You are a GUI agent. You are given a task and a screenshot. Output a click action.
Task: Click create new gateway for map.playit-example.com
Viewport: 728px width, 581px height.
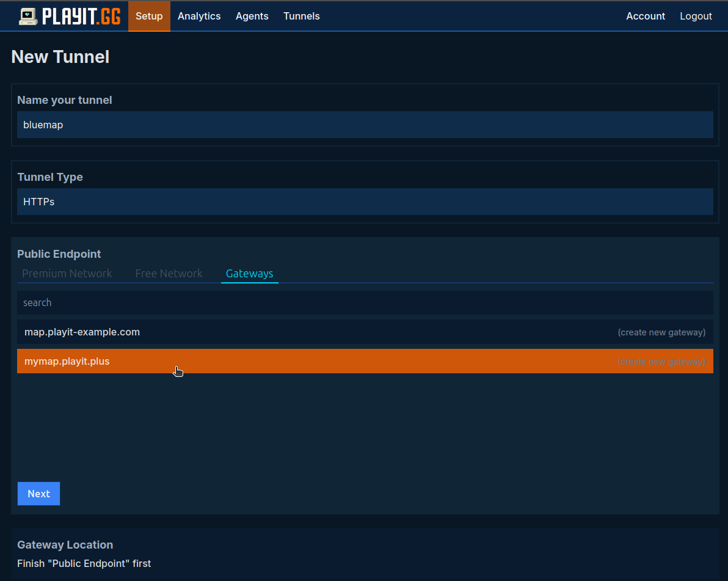[661, 332]
